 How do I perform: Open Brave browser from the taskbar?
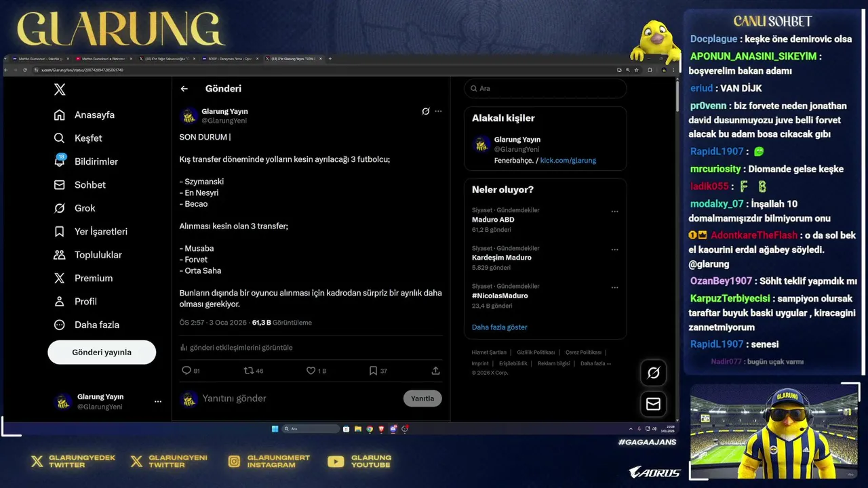click(x=381, y=428)
